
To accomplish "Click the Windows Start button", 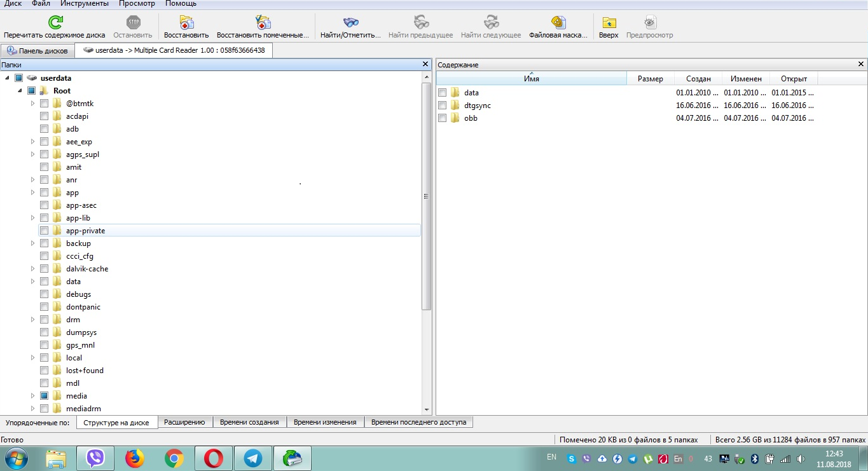I will [15, 458].
